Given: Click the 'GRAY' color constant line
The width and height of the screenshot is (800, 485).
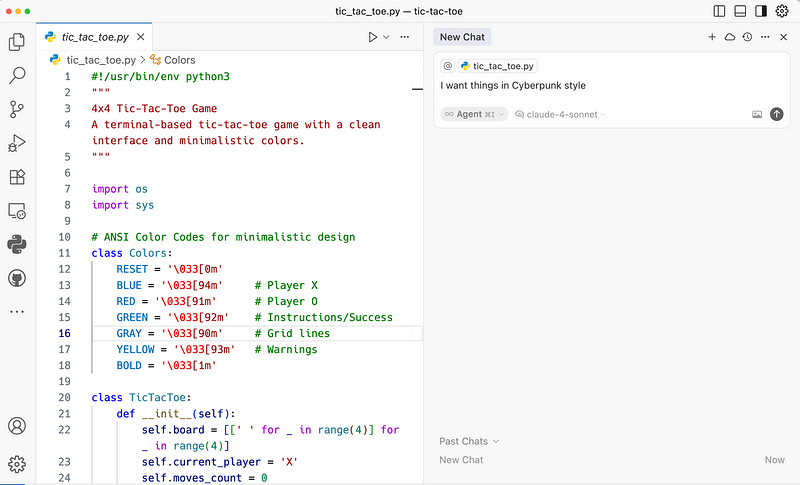Looking at the screenshot, I should click(x=223, y=333).
